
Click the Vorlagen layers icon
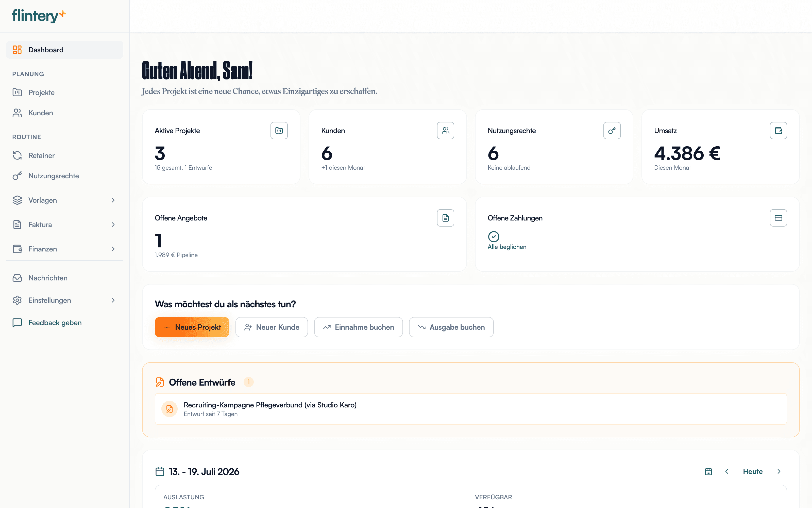tap(17, 200)
